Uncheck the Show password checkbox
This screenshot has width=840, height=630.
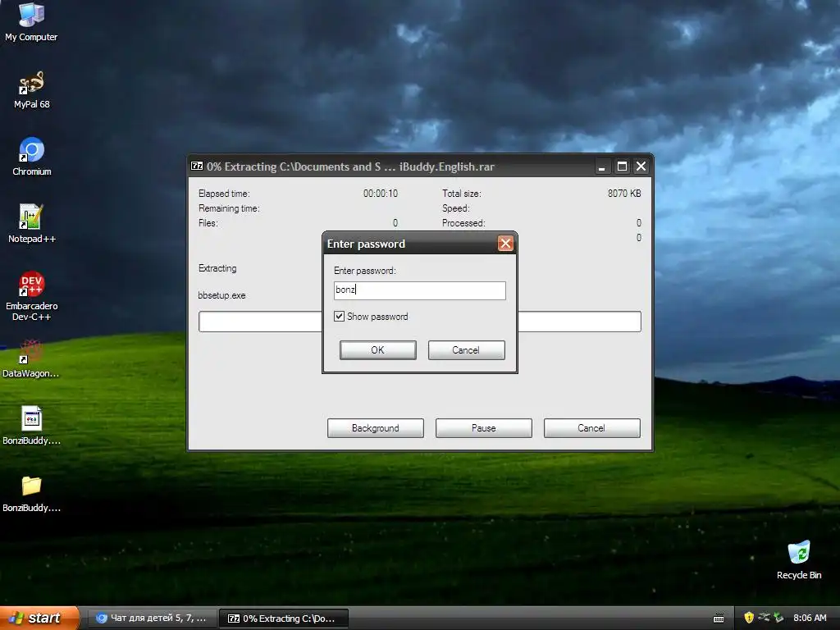[339, 317]
